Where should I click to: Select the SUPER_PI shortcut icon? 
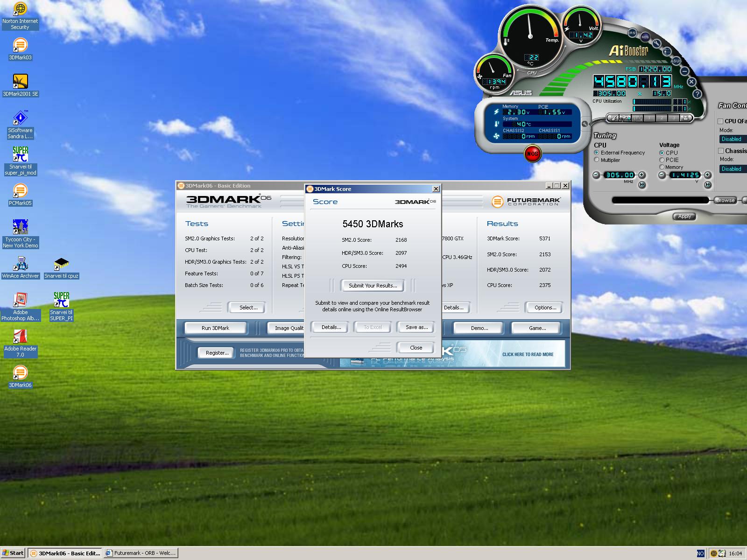click(61, 307)
